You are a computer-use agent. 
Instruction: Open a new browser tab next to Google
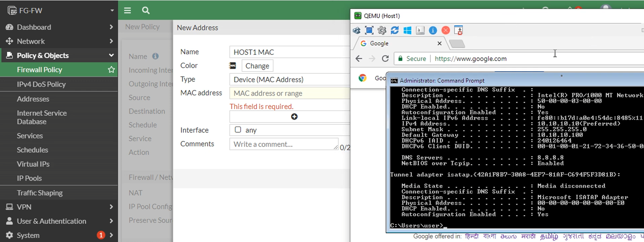coord(457,44)
